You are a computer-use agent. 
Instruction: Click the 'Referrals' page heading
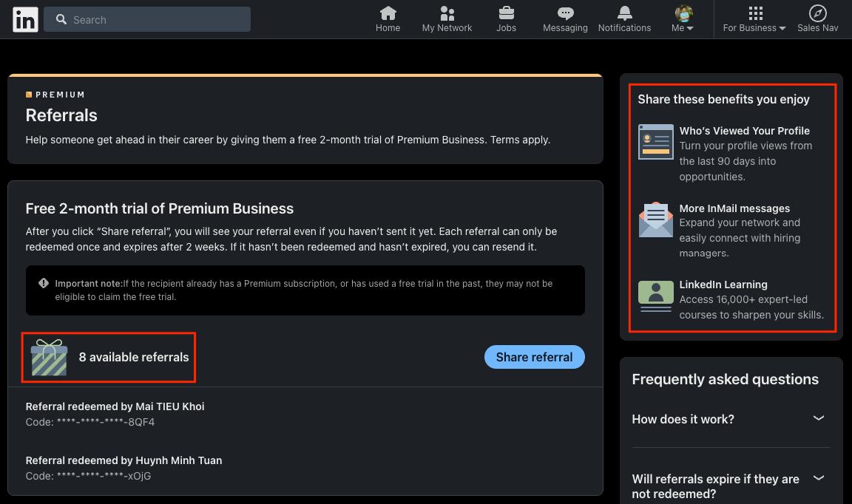point(61,115)
